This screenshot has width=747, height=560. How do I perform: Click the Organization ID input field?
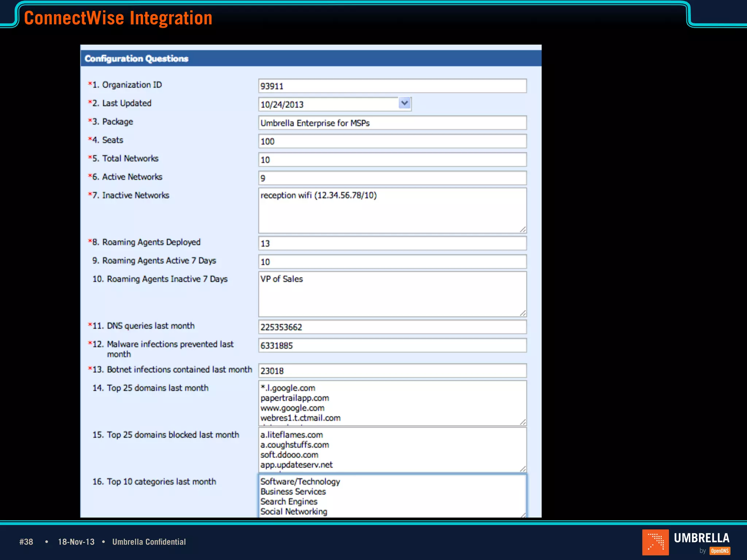tap(392, 86)
